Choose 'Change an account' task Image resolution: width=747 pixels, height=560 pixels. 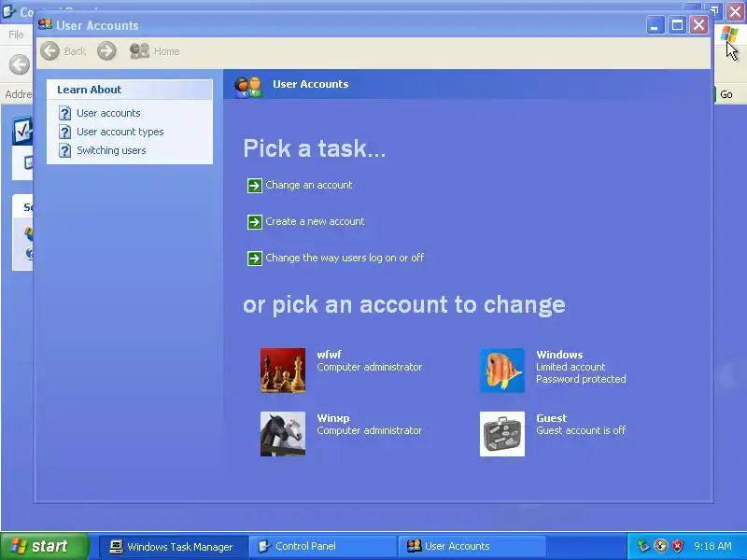309,185
